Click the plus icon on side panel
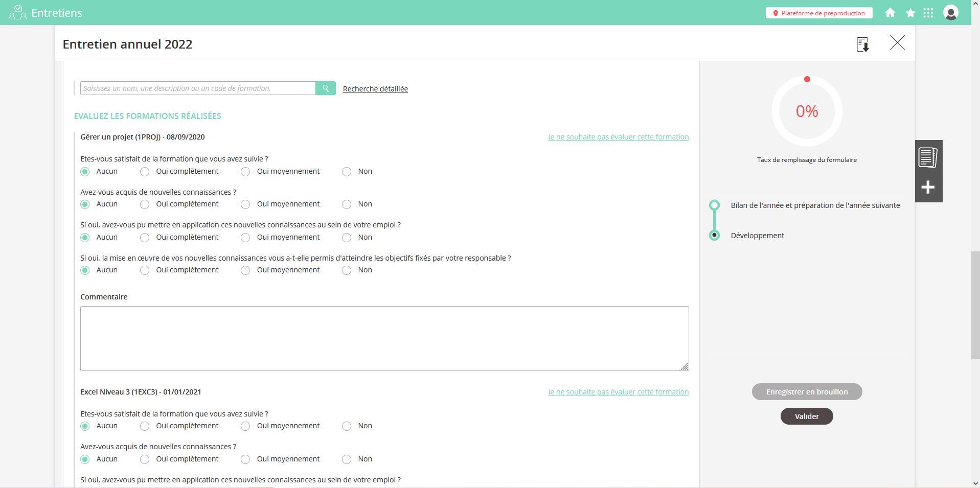 coord(928,187)
